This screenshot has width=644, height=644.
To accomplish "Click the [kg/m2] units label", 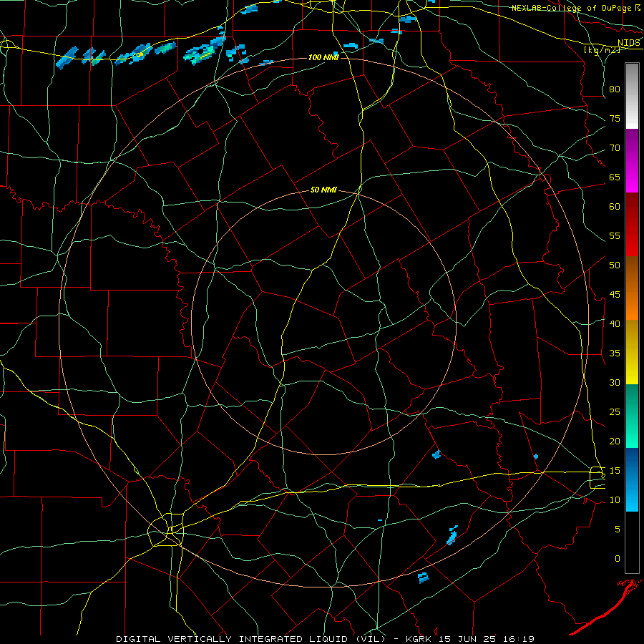I will click(x=602, y=49).
